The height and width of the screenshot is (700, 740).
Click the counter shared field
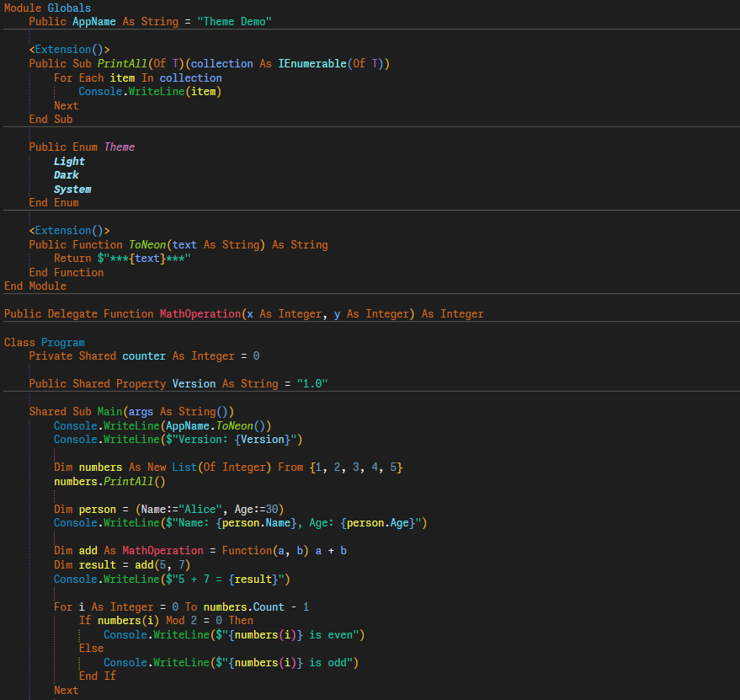[x=143, y=355]
